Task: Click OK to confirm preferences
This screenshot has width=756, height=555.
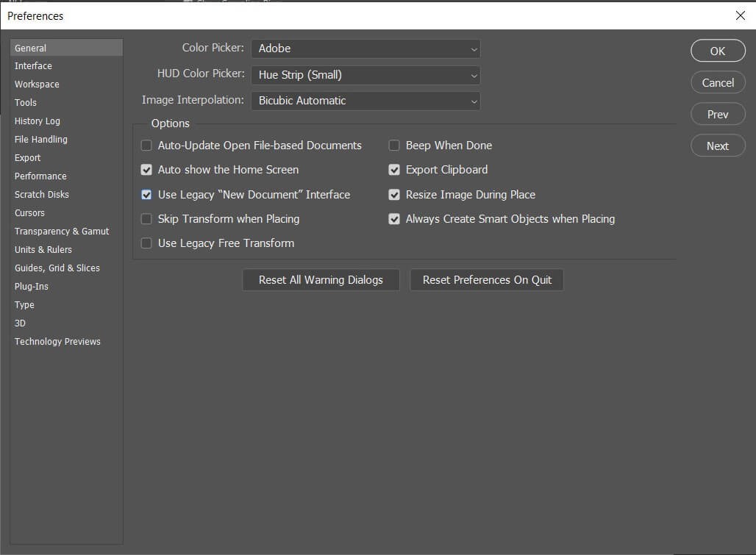Action: (x=718, y=51)
